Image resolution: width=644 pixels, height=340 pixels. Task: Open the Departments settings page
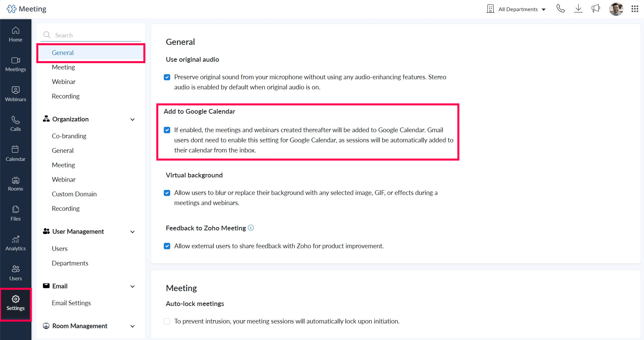(70, 263)
